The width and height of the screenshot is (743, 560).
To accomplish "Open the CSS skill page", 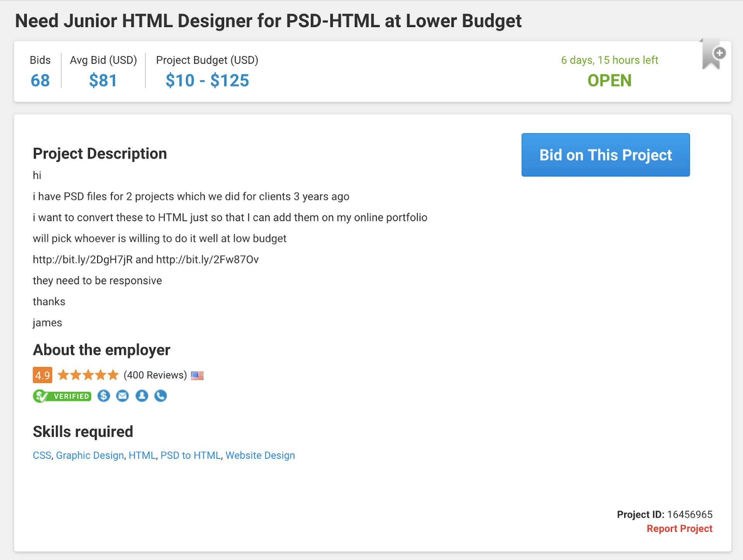I will coord(42,455).
